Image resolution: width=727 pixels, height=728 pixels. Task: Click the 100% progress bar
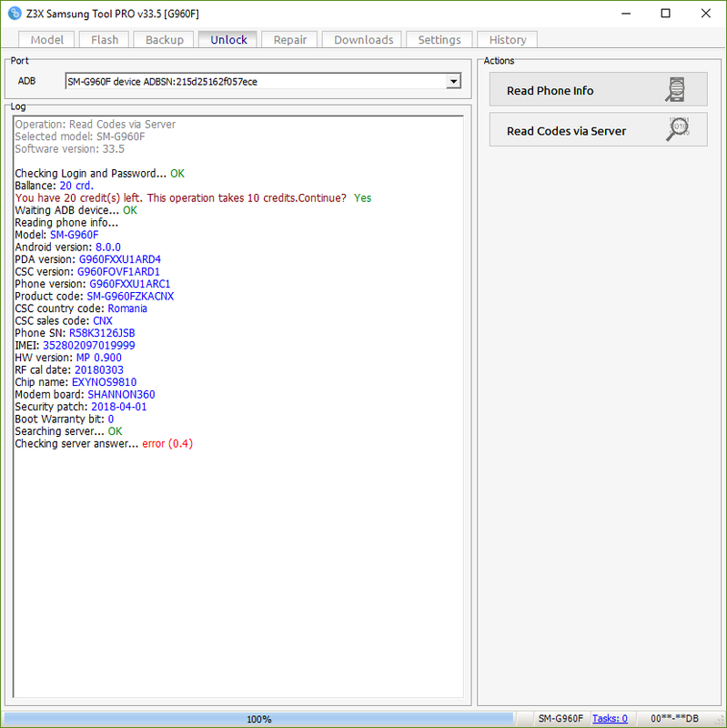tap(258, 719)
